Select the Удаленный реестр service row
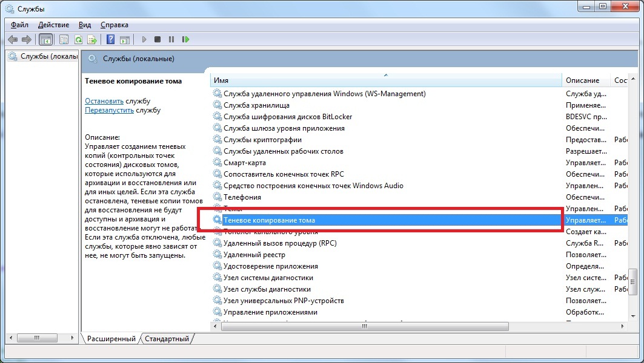Screen dimensions: 644x363 tap(254, 255)
